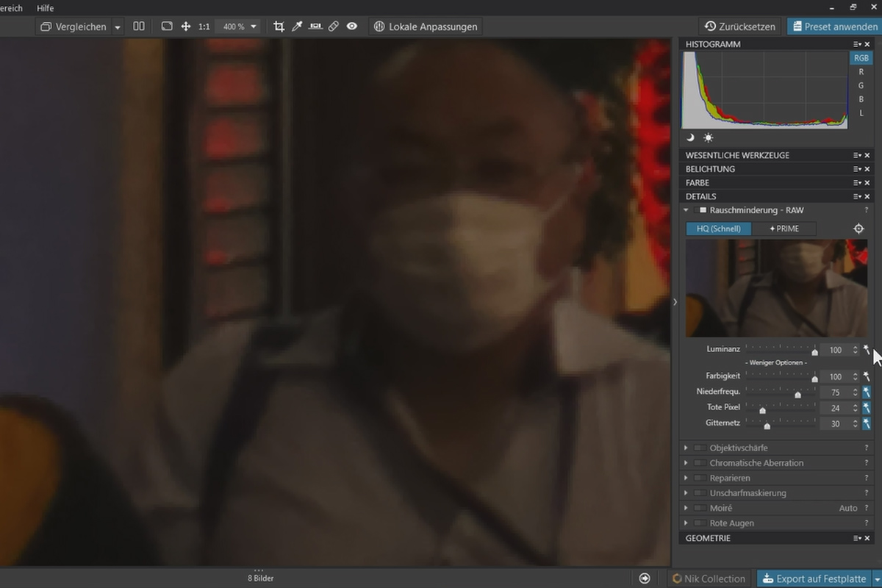
Task: Open help for Reparieren
Action: [867, 478]
